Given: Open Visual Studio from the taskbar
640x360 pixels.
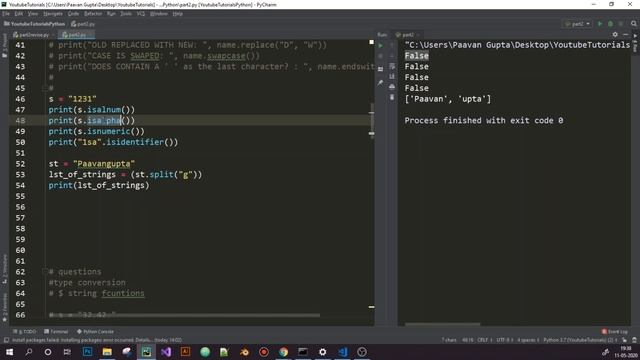Looking at the screenshot, I should click(166, 352).
